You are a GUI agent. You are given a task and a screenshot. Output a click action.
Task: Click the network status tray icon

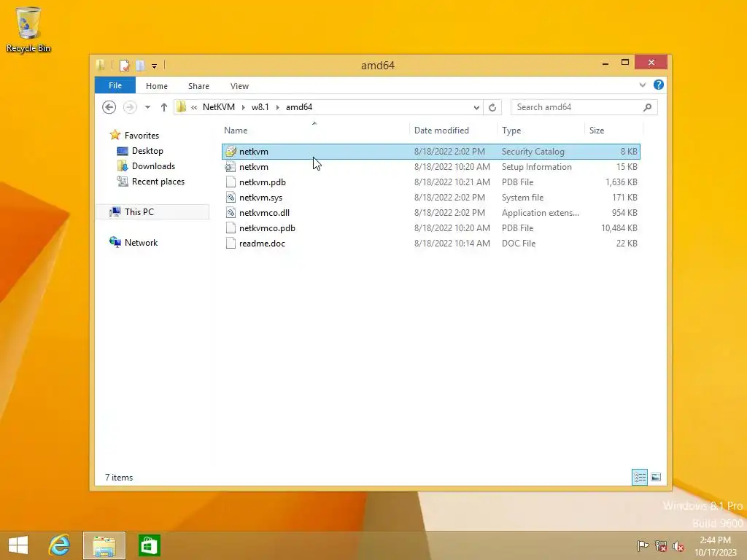[x=661, y=545]
